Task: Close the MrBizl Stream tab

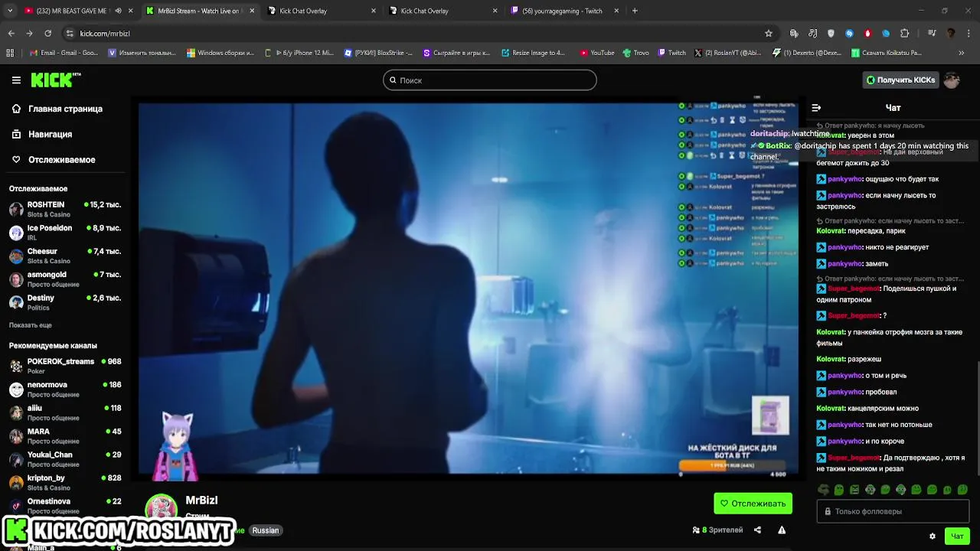Action: (x=252, y=11)
